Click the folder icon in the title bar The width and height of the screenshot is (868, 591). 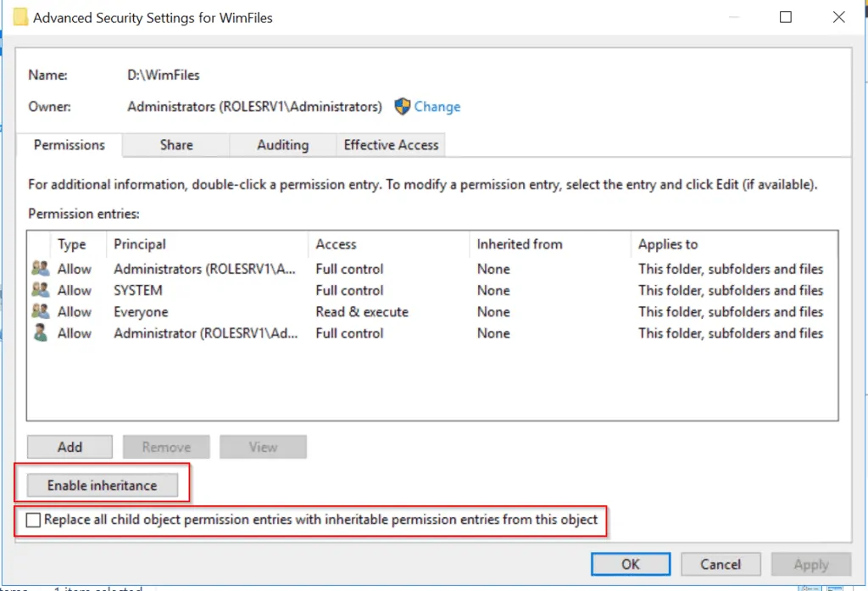coord(20,17)
